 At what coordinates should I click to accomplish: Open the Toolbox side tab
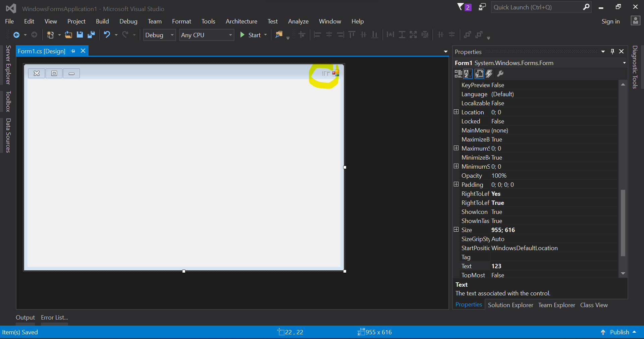(8, 101)
